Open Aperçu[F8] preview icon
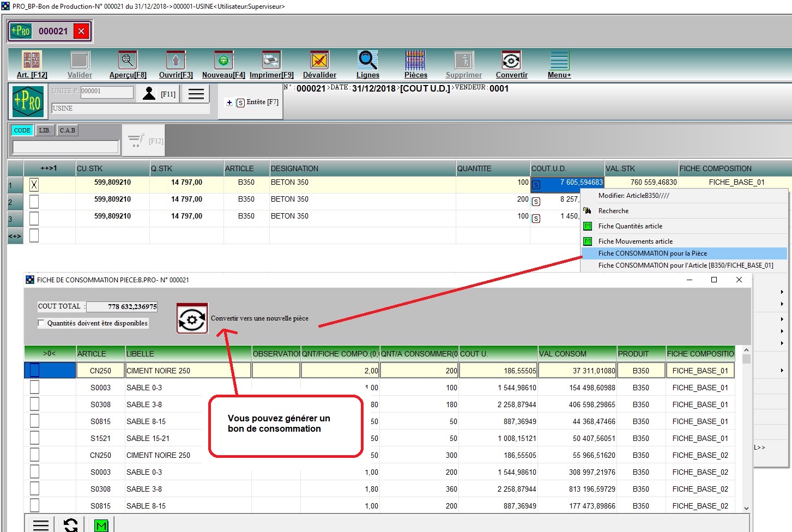Viewport: 792px width, 532px height. pos(128,61)
